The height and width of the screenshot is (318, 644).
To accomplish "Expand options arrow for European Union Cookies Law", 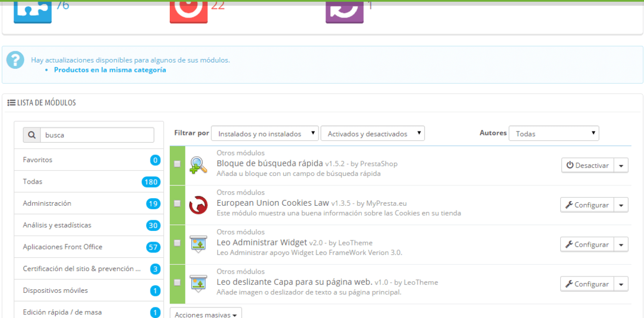I will tap(621, 205).
